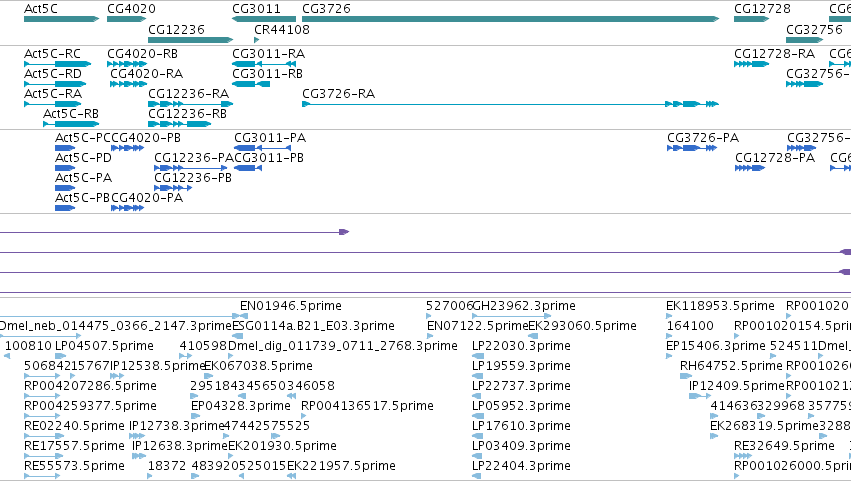Select protein Act5C-PA label
Screen dimensions: 851x481
(x=83, y=178)
